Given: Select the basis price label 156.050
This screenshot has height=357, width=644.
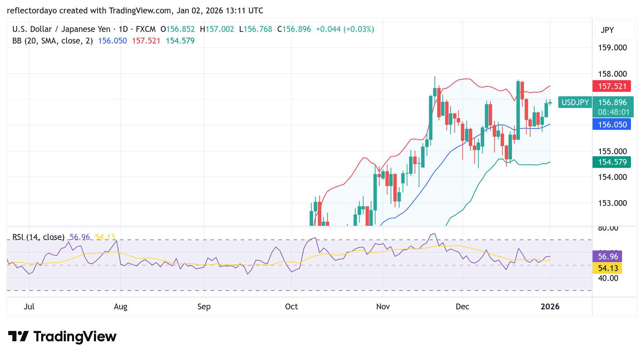Looking at the screenshot, I should pyautogui.click(x=612, y=124).
